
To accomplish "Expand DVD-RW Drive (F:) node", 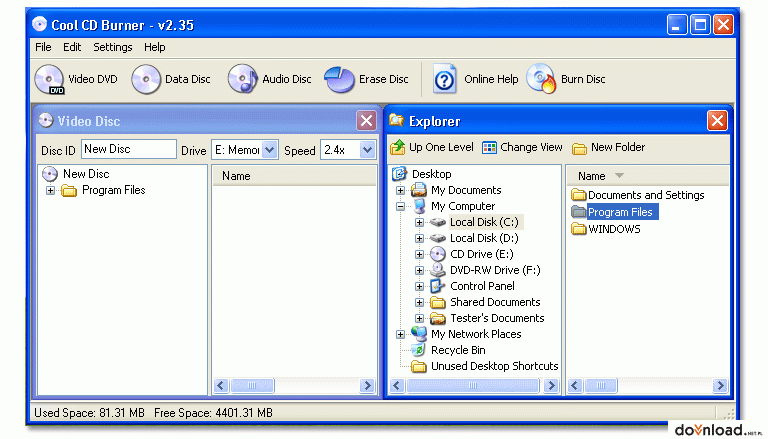I will pos(419,270).
